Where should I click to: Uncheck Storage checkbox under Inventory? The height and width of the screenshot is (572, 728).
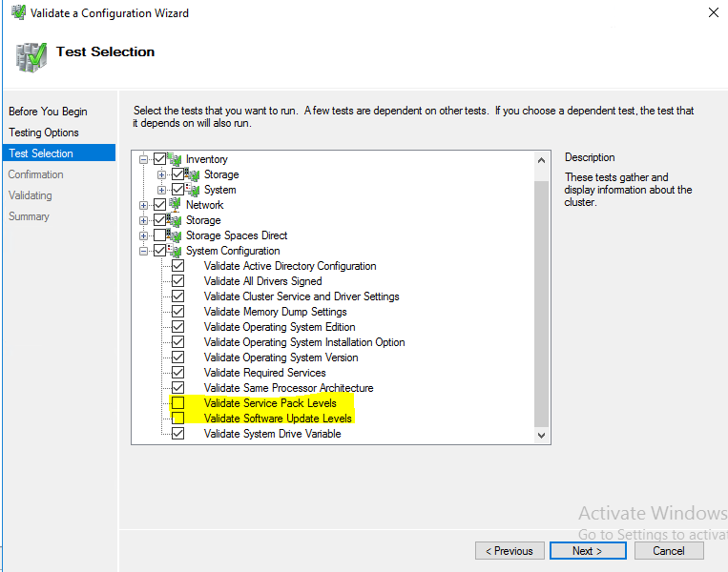click(177, 174)
